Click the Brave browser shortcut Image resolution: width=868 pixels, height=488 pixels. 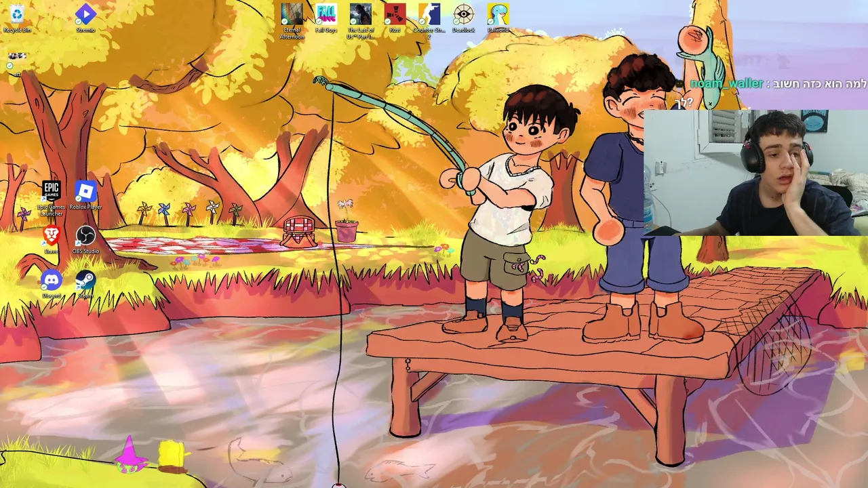(51, 239)
